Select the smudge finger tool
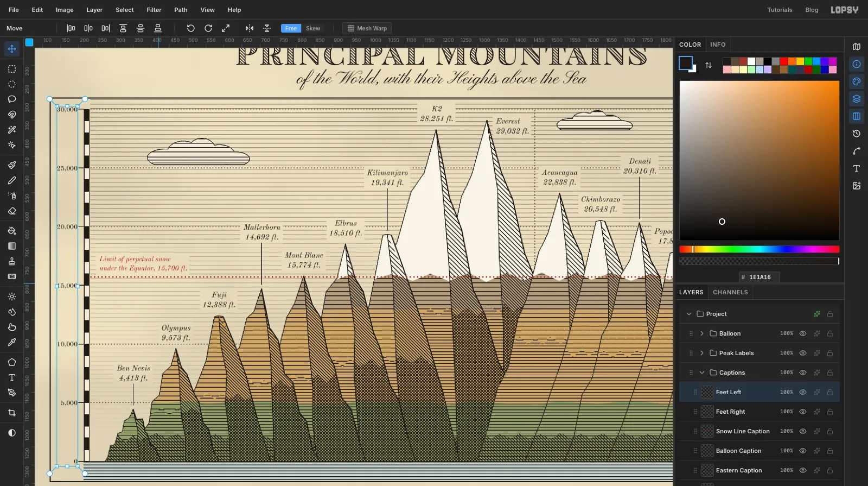This screenshot has width=868, height=486. click(12, 327)
